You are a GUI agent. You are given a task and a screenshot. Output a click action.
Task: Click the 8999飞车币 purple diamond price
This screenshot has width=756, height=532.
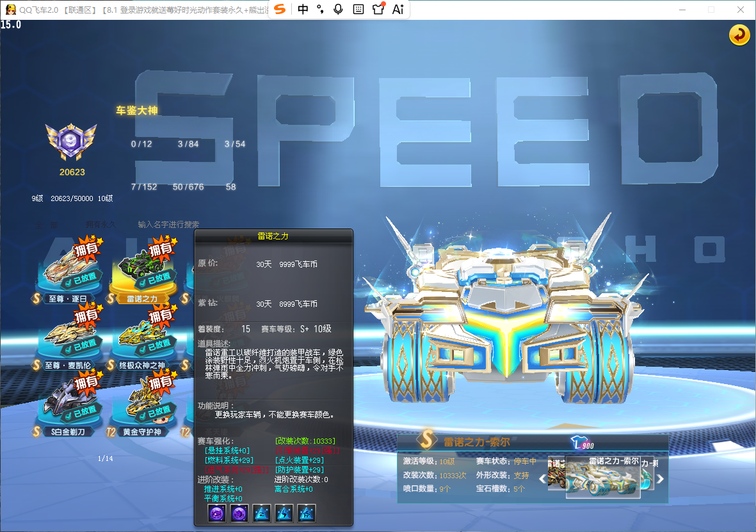tap(298, 304)
